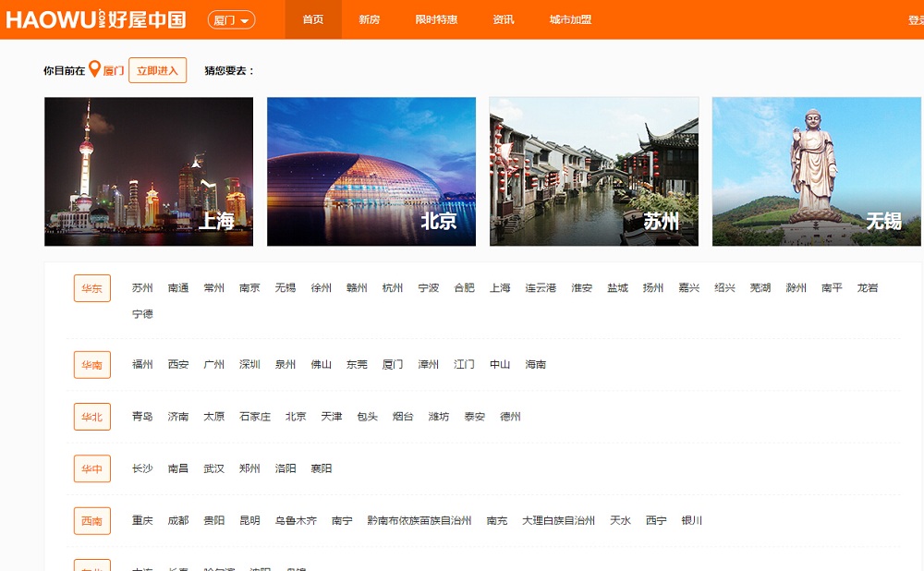Choose 福州 in the 华南 row
Viewport: 924px width, 571px height.
click(142, 364)
